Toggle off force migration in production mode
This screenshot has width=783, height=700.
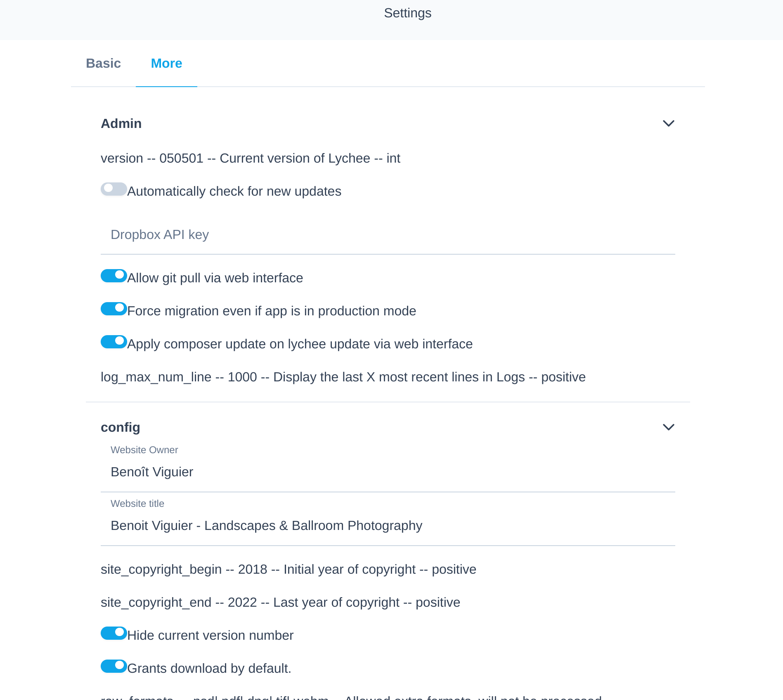[x=114, y=309]
